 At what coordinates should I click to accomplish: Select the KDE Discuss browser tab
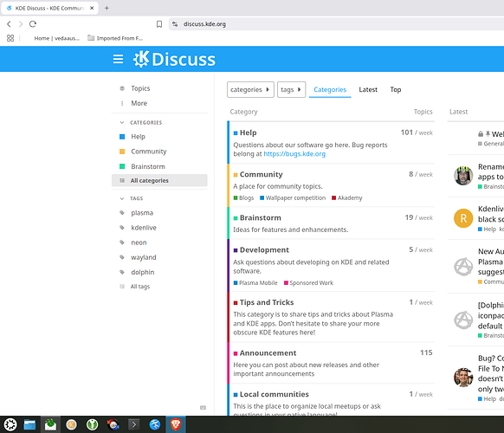[x=50, y=8]
